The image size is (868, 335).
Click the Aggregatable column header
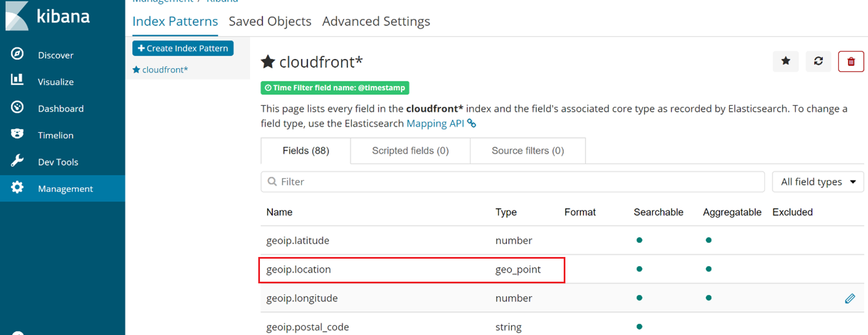(x=732, y=212)
